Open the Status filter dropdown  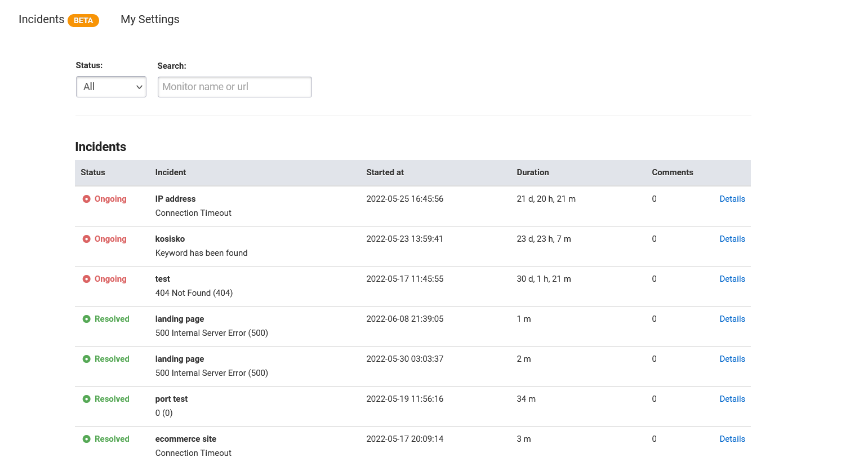(111, 87)
